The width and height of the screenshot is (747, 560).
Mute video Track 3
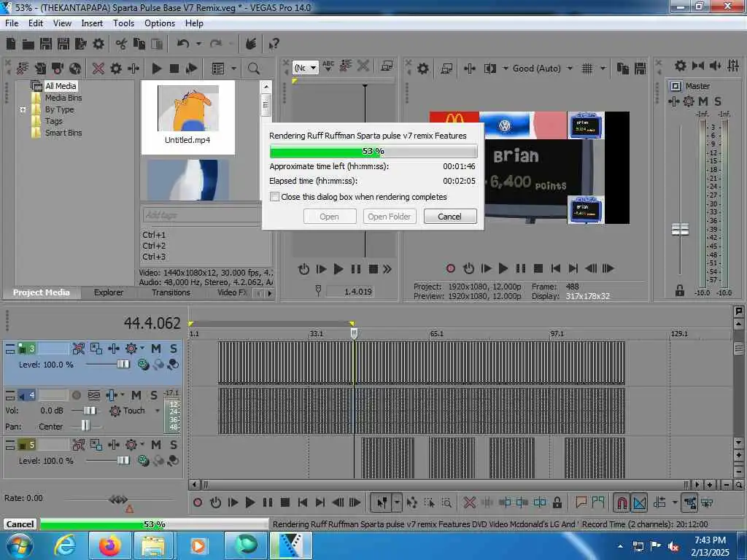click(156, 349)
